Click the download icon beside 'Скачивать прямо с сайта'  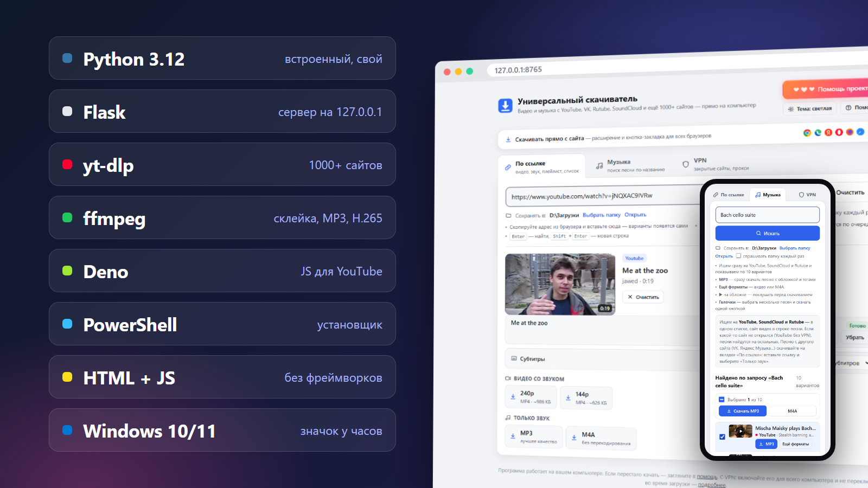click(508, 140)
